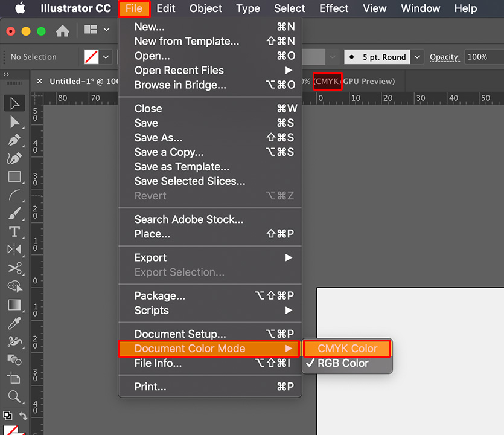Choose Print... menu item
The height and width of the screenshot is (435, 504).
210,387
